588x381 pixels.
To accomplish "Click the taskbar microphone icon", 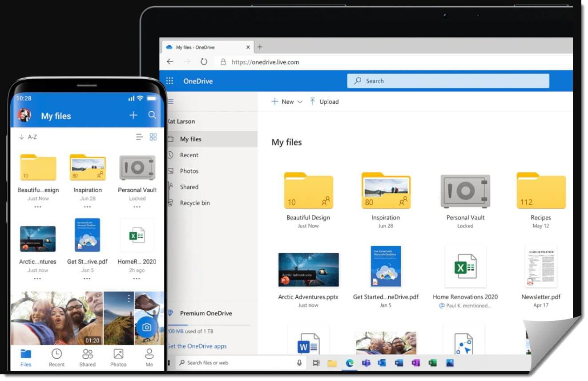I will [299, 363].
